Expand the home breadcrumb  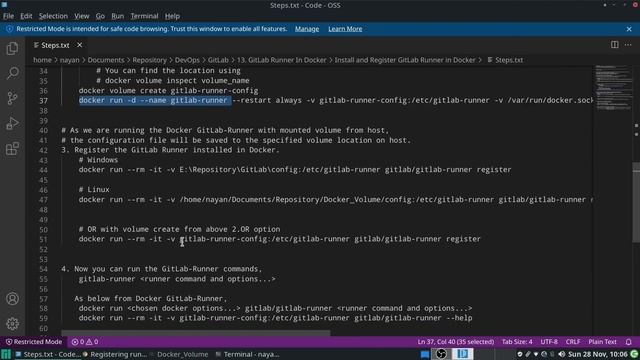[42, 60]
